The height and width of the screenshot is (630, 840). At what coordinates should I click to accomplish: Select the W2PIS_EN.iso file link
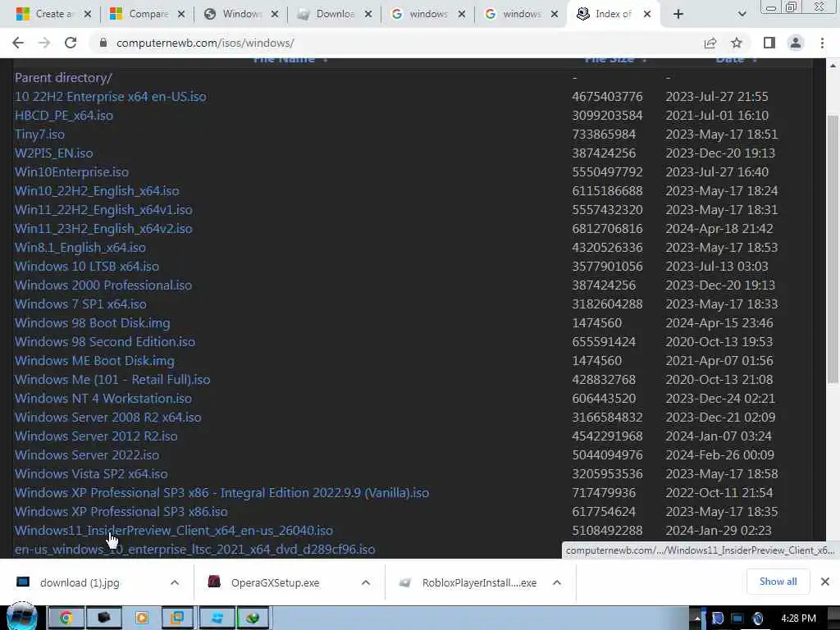pyautogui.click(x=53, y=153)
